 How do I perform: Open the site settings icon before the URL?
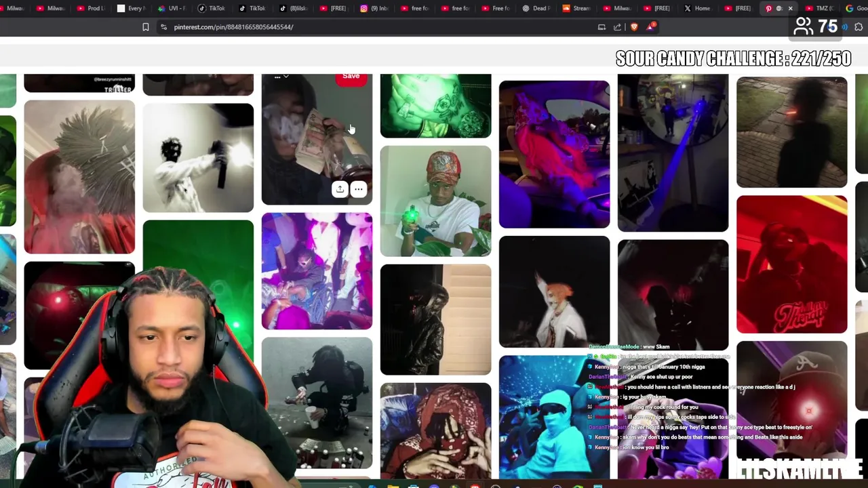(163, 27)
